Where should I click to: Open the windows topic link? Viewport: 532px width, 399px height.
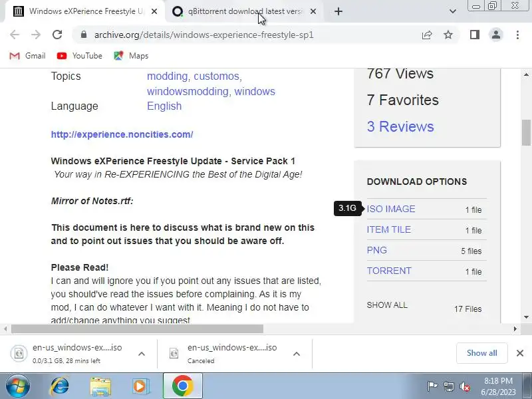click(255, 91)
